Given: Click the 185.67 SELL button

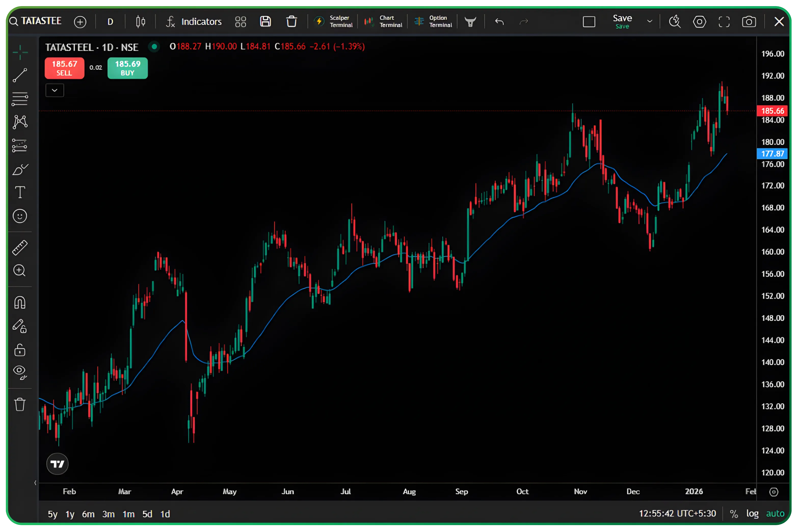Looking at the screenshot, I should tap(64, 68).
